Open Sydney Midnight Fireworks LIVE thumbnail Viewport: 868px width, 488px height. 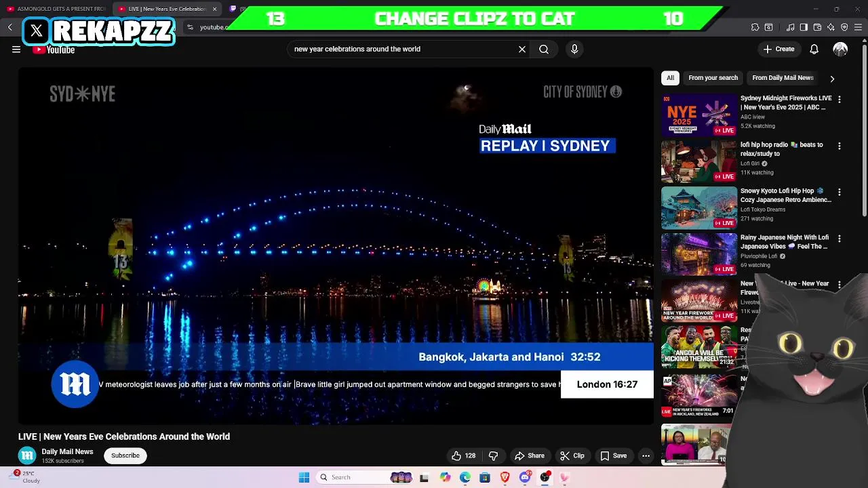(x=698, y=115)
